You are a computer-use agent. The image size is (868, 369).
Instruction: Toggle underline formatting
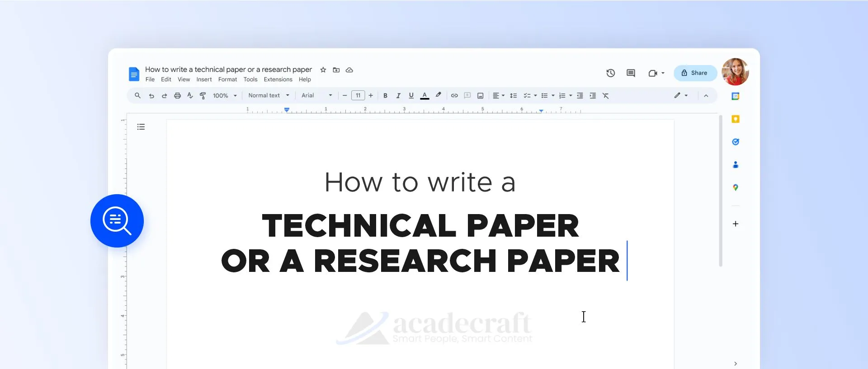[x=411, y=96]
